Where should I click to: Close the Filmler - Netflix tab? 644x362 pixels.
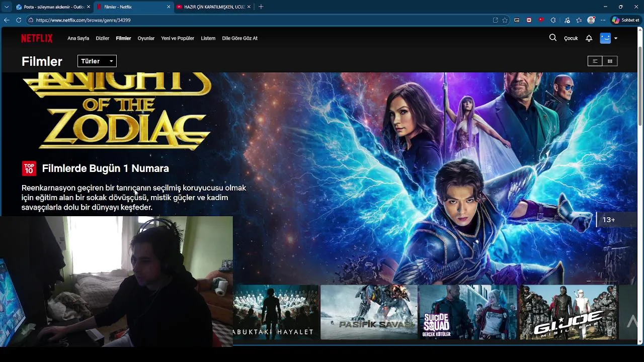[169, 7]
